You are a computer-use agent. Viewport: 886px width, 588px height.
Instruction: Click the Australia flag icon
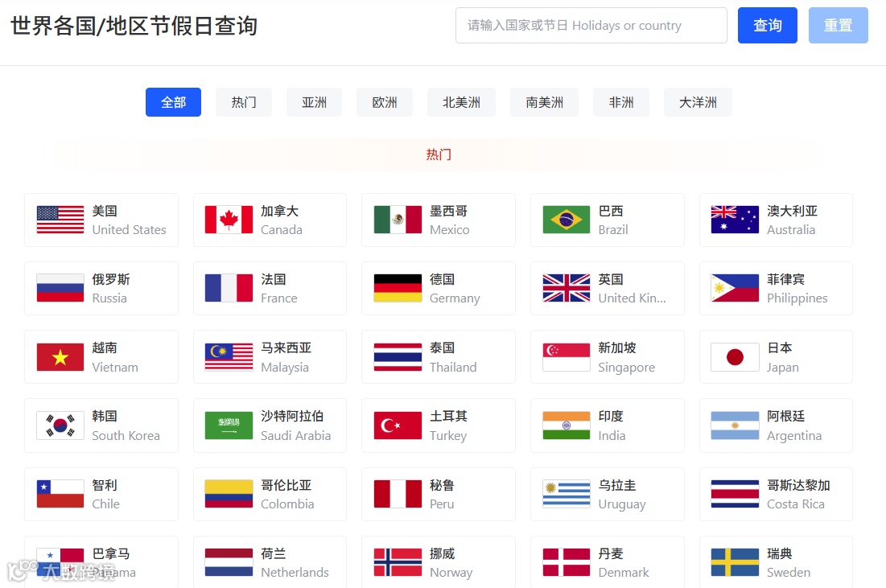(735, 220)
